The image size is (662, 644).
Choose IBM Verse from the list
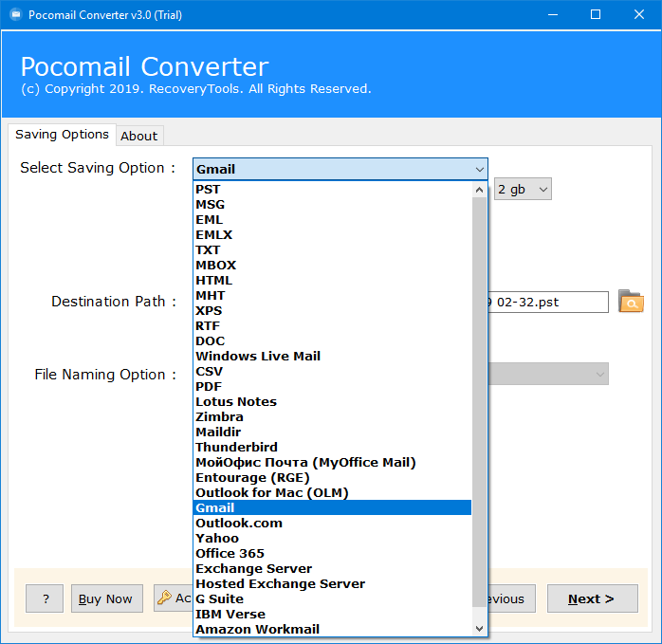332,615
